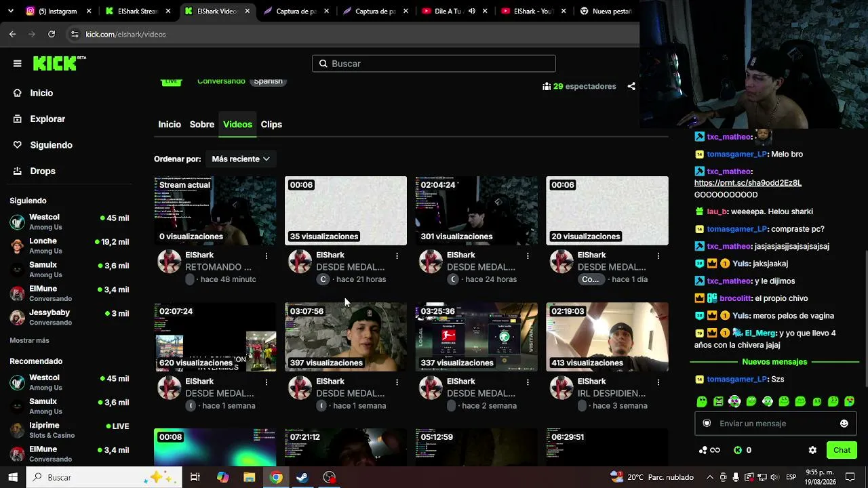Select the Videos channel tab
868x488 pixels.
pyautogui.click(x=237, y=124)
